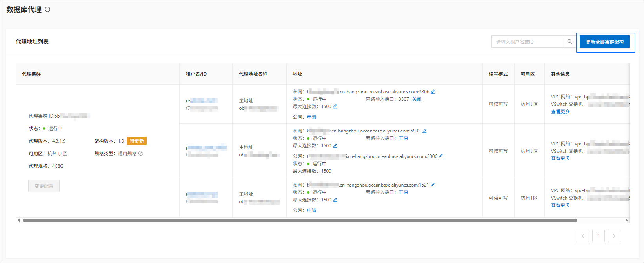This screenshot has width=644, height=263.
Task: Edit max connections in first tenant row
Action: click(335, 107)
